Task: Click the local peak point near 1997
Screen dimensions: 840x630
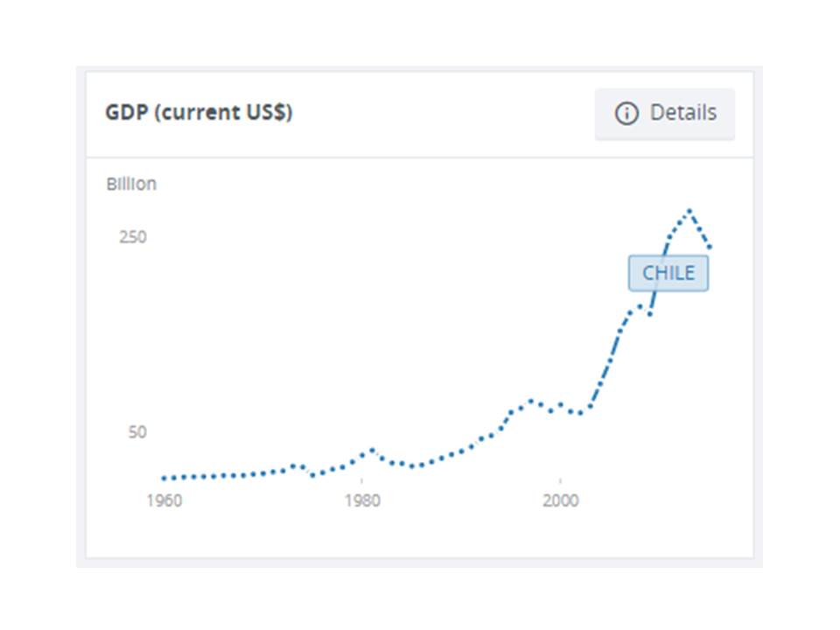Action: (530, 401)
